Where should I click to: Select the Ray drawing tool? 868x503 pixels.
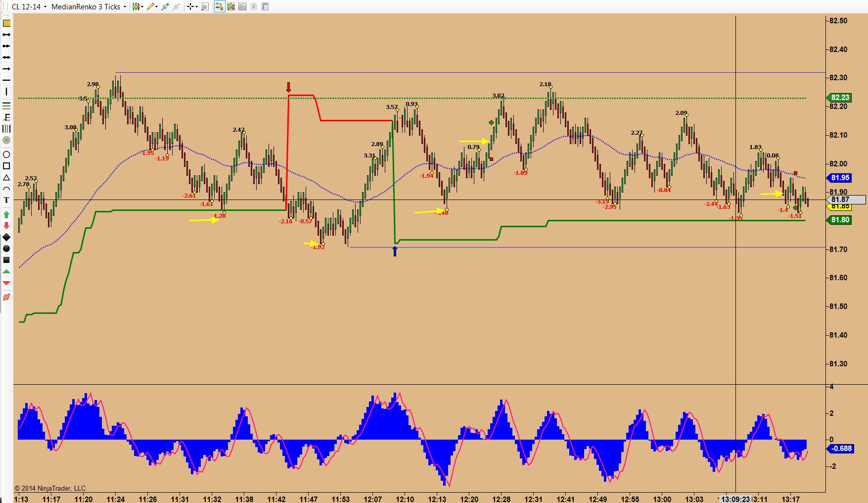pyautogui.click(x=6, y=46)
